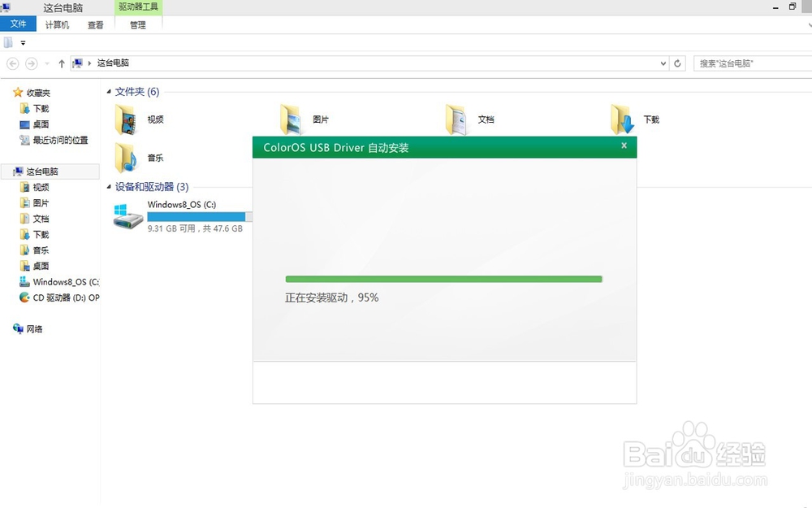This screenshot has width=812, height=508.
Task: Click the properties icon in quick access toolbar
Action: click(x=8, y=42)
